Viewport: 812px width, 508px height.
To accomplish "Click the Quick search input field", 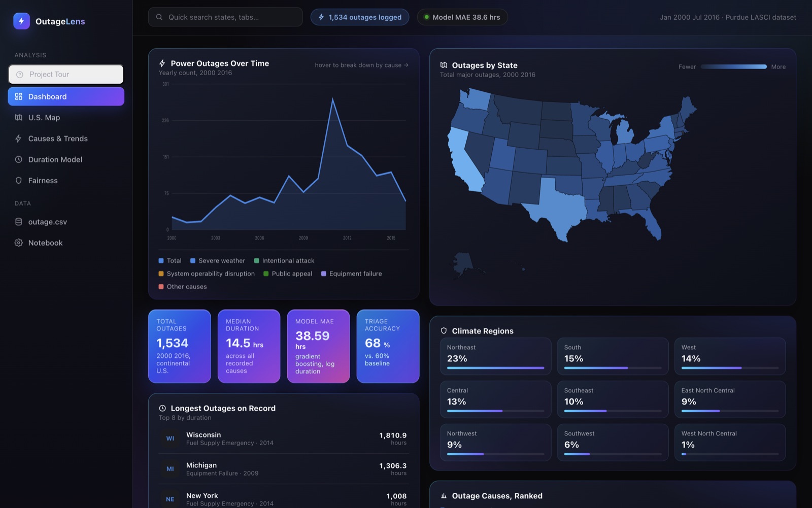I will 225,17.
